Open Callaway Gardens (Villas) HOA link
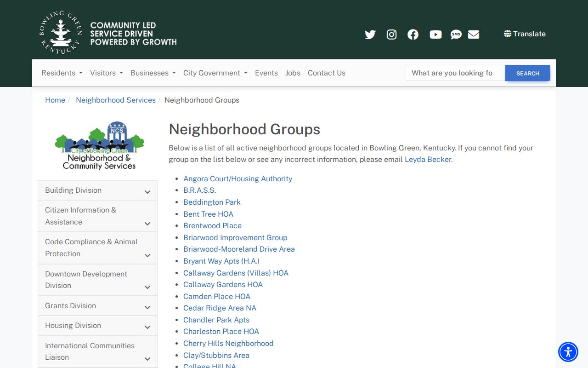This screenshot has width=588, height=368. pyautogui.click(x=236, y=273)
